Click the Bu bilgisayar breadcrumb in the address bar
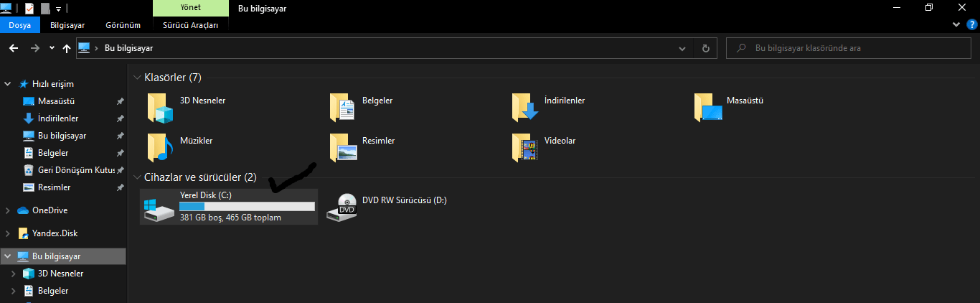 (129, 48)
